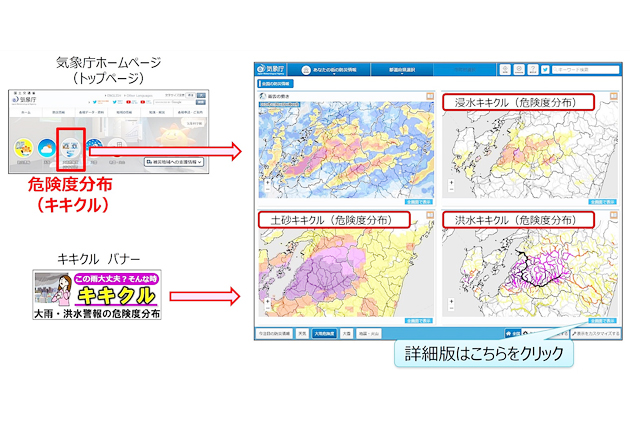The image size is (630, 430).
Task: Click the ENGLISH link on JMA homepage
Action: coord(113,96)
